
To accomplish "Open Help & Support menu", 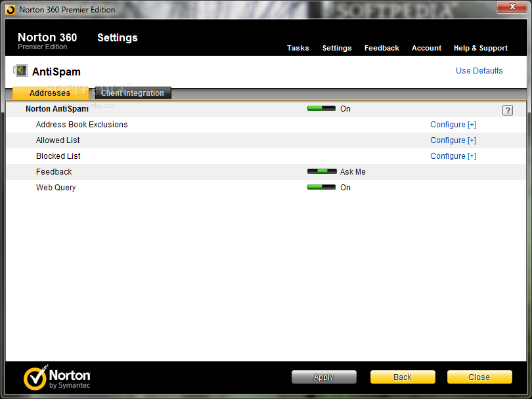I will coord(480,48).
